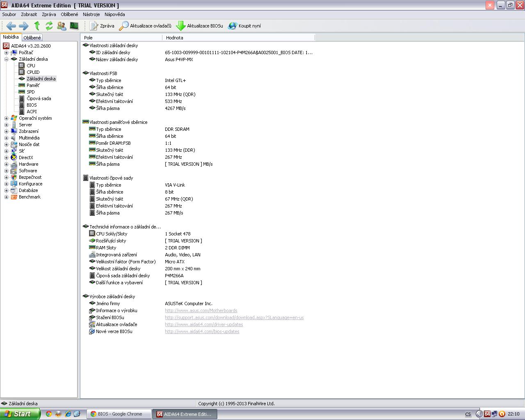The height and width of the screenshot is (420, 525).
Task: Launch Internet Explorer from quick launch
Action: coord(68,414)
